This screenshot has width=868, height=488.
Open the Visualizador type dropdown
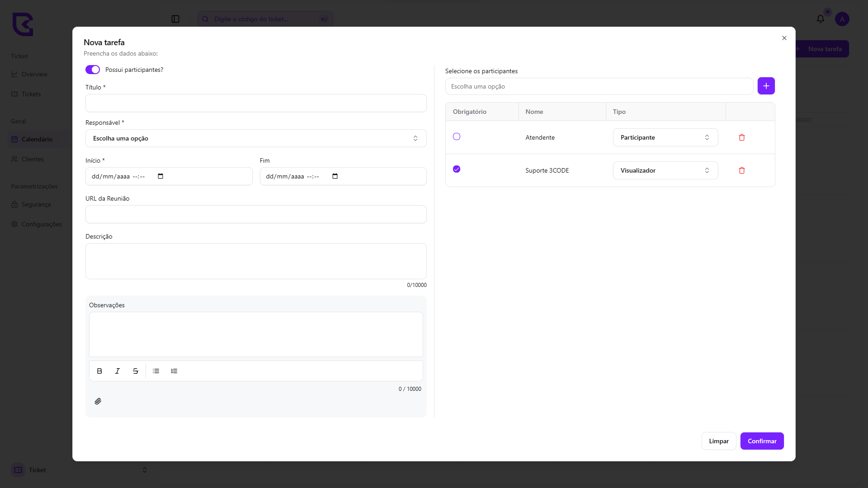665,170
